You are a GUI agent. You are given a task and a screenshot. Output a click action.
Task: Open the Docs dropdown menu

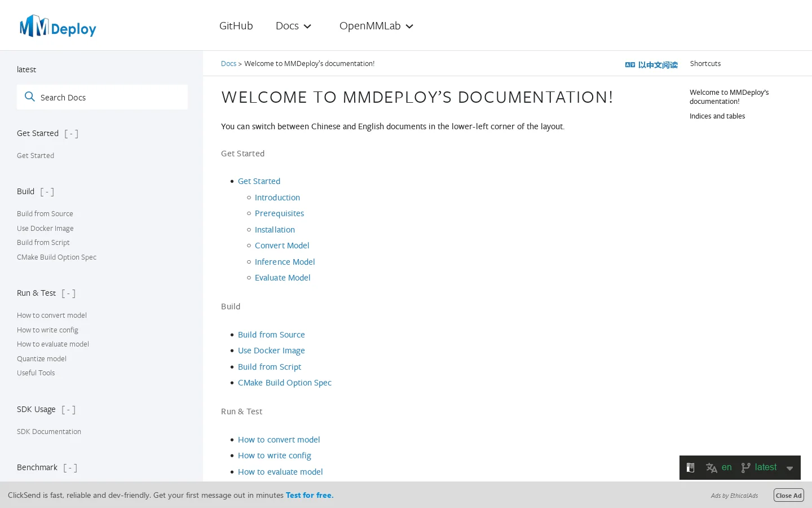[293, 26]
